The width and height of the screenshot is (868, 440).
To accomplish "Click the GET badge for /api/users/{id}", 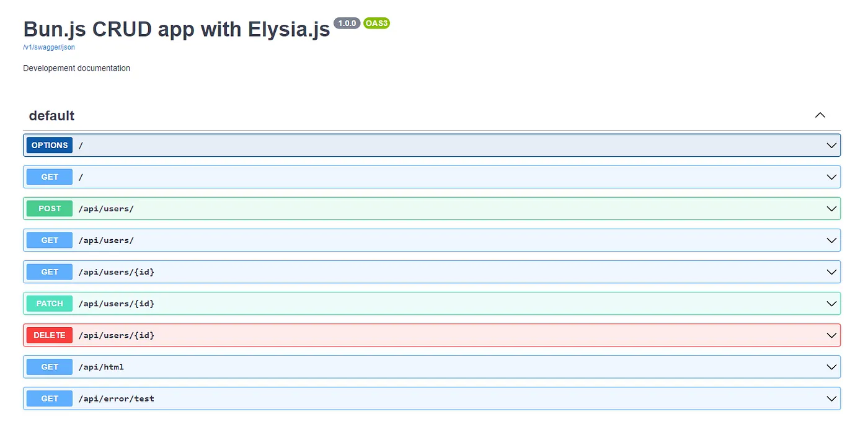I will click(x=50, y=272).
